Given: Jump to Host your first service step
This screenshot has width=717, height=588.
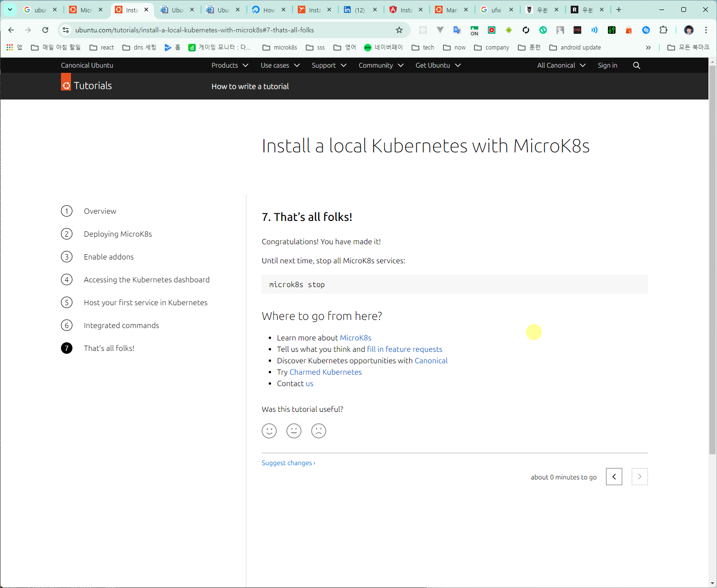Looking at the screenshot, I should [146, 302].
